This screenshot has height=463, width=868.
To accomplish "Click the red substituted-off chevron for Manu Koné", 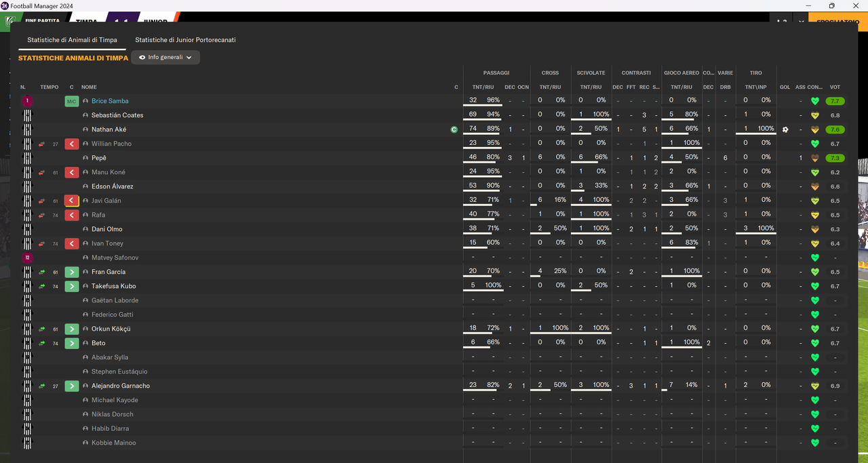I will tap(72, 172).
